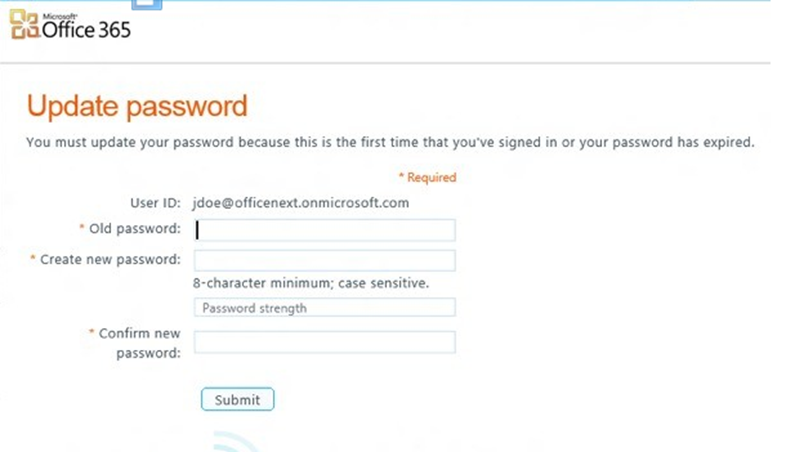Click the "Update password" heading
This screenshot has width=786, height=452.
pos(137,105)
